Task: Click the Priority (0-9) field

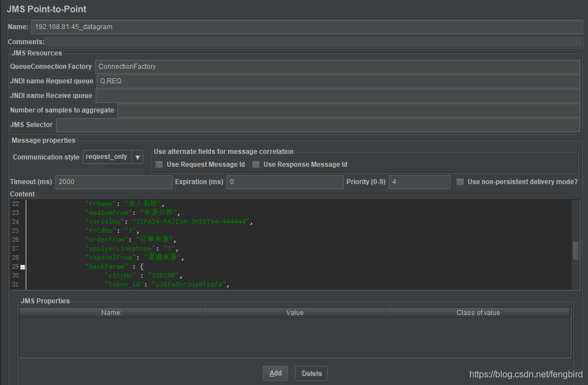Action: (x=419, y=182)
